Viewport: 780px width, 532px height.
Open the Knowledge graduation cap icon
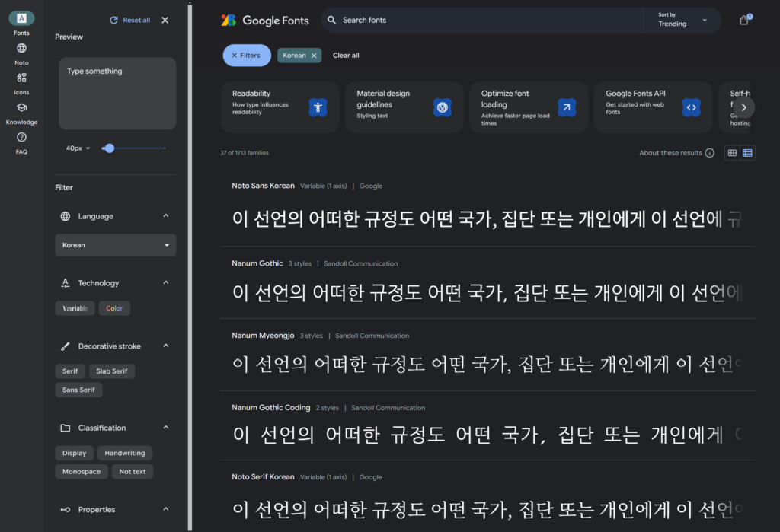tap(21, 107)
